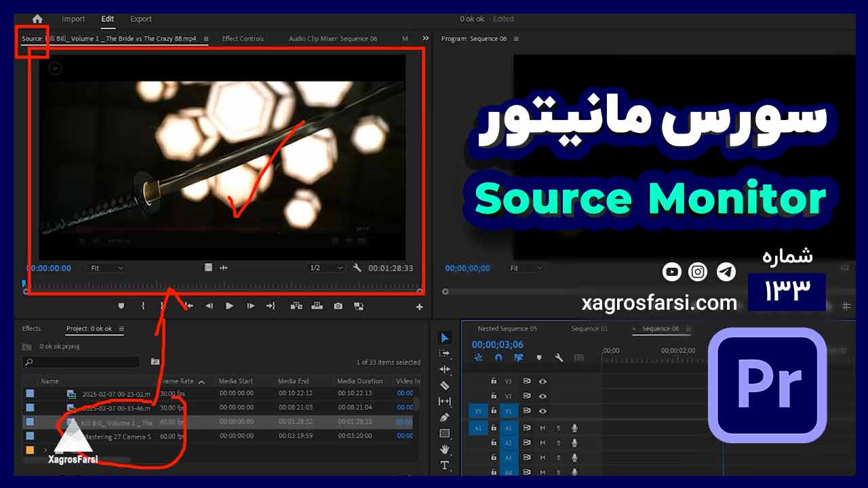Go to the Home screen icon
The image size is (868, 488).
pyautogui.click(x=37, y=19)
